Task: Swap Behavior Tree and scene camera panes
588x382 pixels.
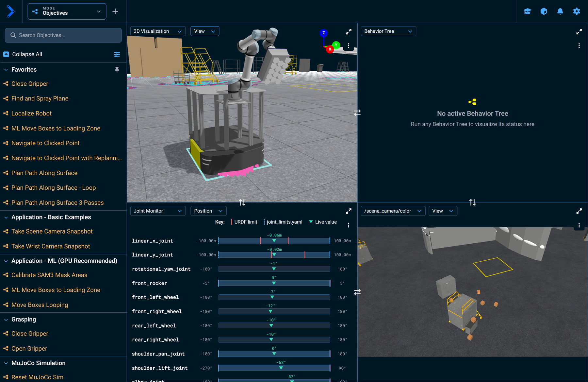Action: pyautogui.click(x=472, y=202)
